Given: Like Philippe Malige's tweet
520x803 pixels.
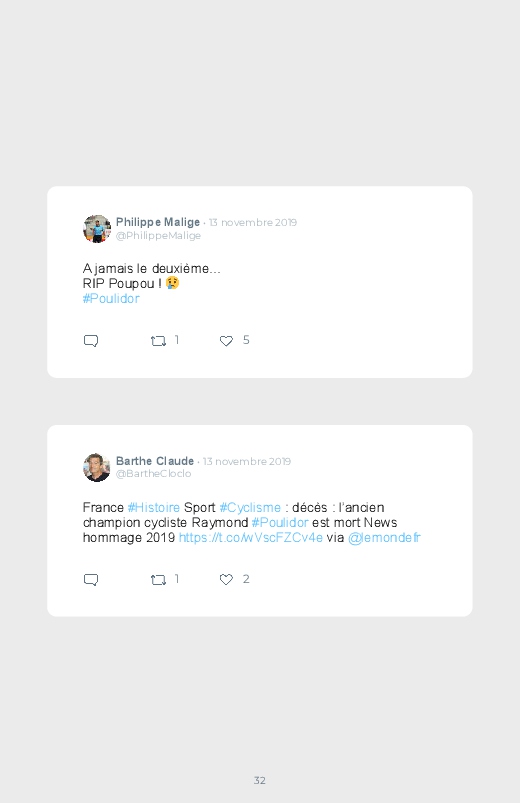Looking at the screenshot, I should click(x=226, y=341).
